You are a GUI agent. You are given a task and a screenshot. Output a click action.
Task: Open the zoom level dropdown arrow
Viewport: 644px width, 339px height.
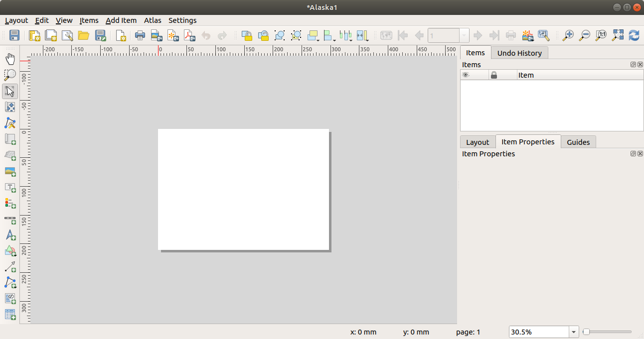(x=574, y=332)
